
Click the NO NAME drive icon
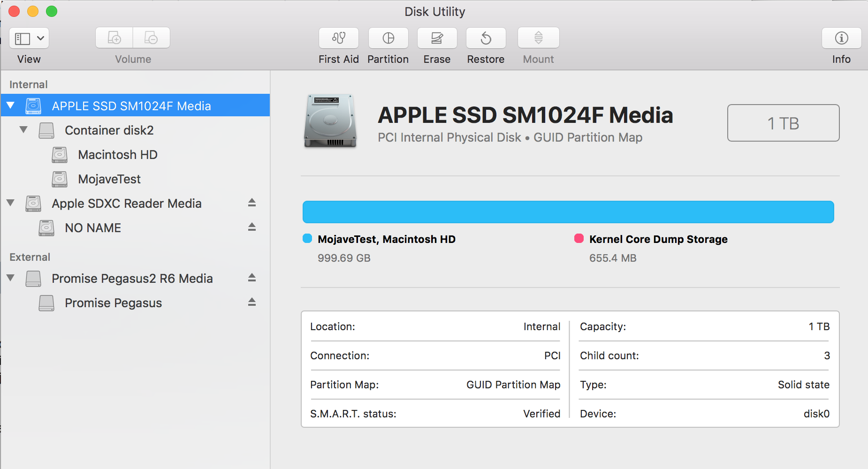click(46, 228)
